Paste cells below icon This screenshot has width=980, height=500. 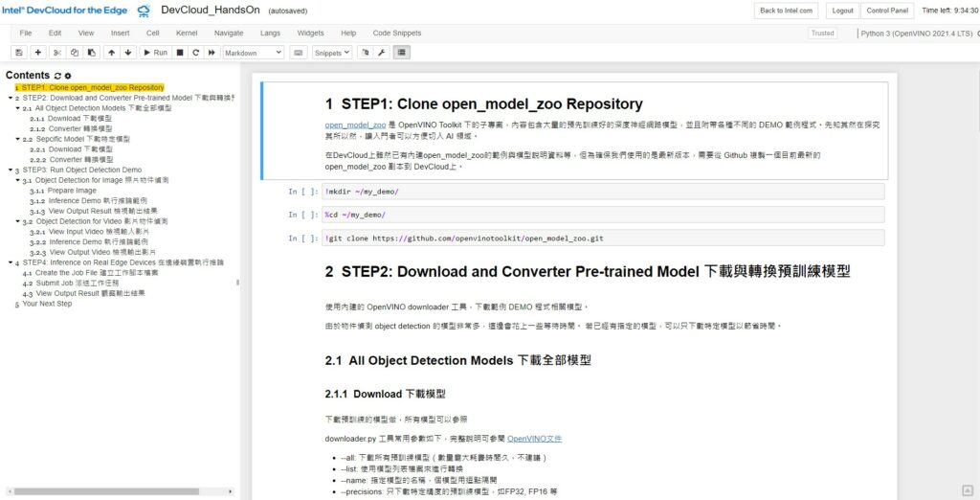[91, 53]
